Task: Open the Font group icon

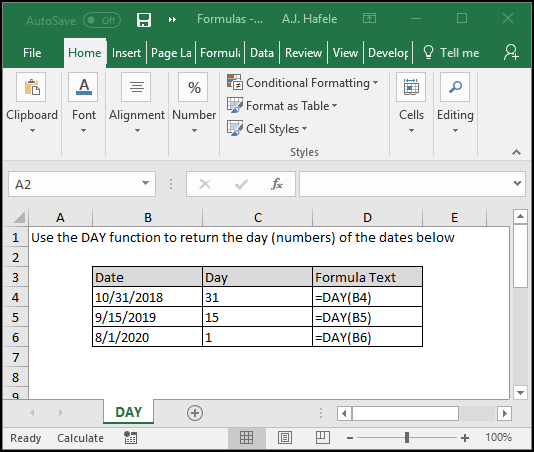Action: (83, 87)
